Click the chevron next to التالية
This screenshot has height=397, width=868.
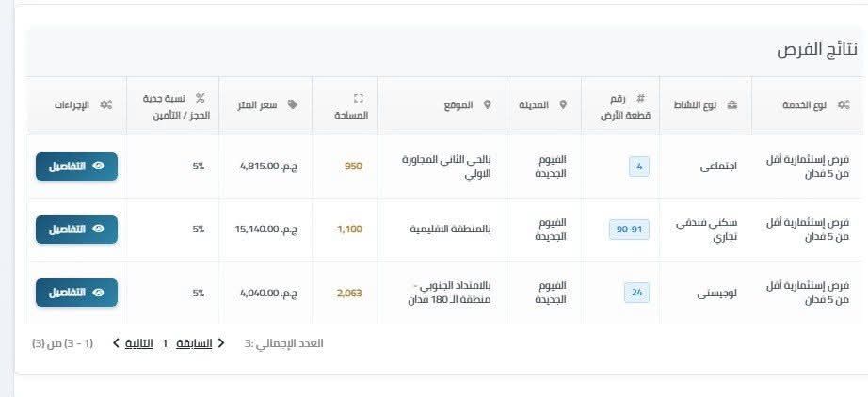tap(116, 343)
